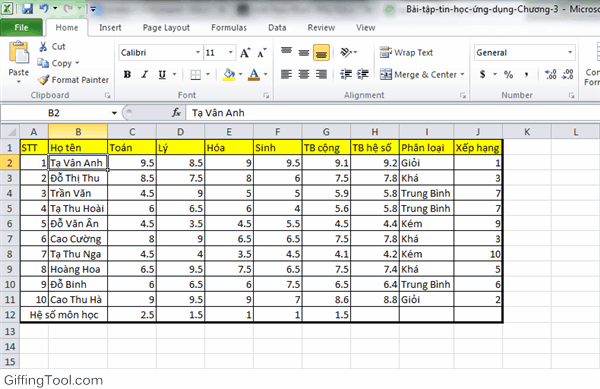Select column B header
The height and width of the screenshot is (389, 600).
(x=78, y=132)
